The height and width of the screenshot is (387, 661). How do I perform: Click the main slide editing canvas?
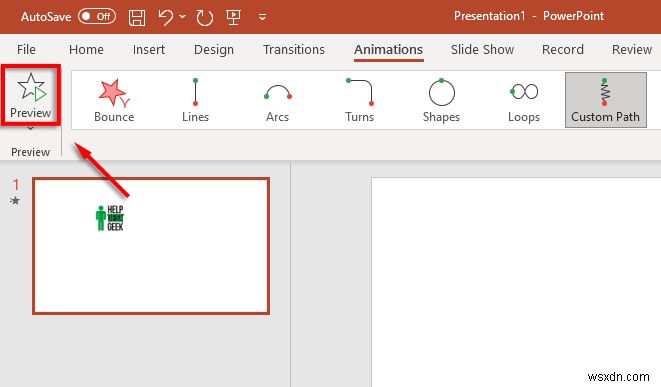[516, 282]
